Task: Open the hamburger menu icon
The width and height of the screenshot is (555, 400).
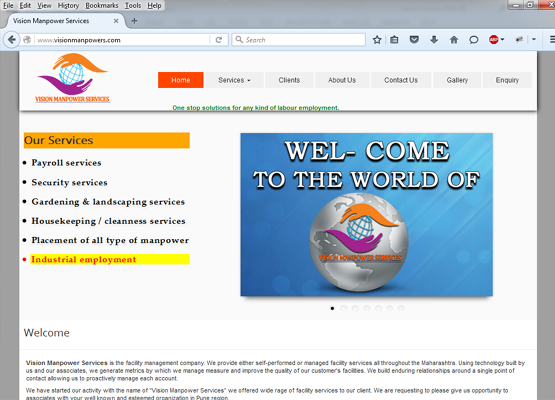Action: pos(552,40)
